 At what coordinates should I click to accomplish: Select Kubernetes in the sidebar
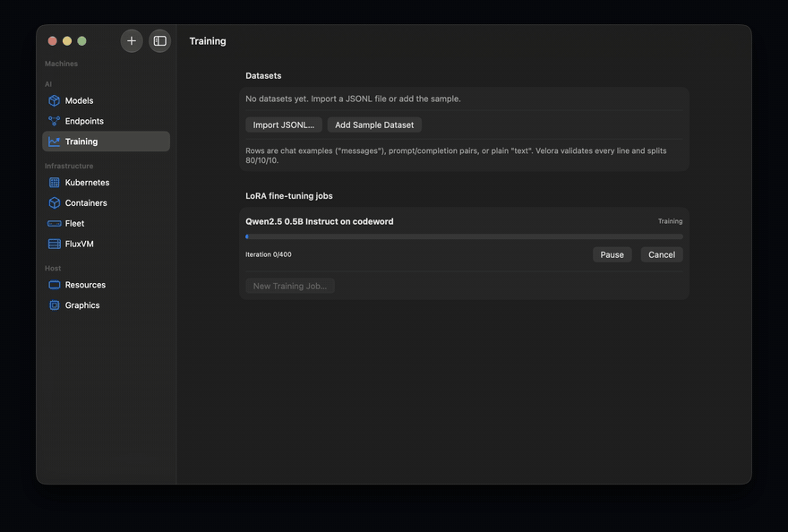coord(106,183)
